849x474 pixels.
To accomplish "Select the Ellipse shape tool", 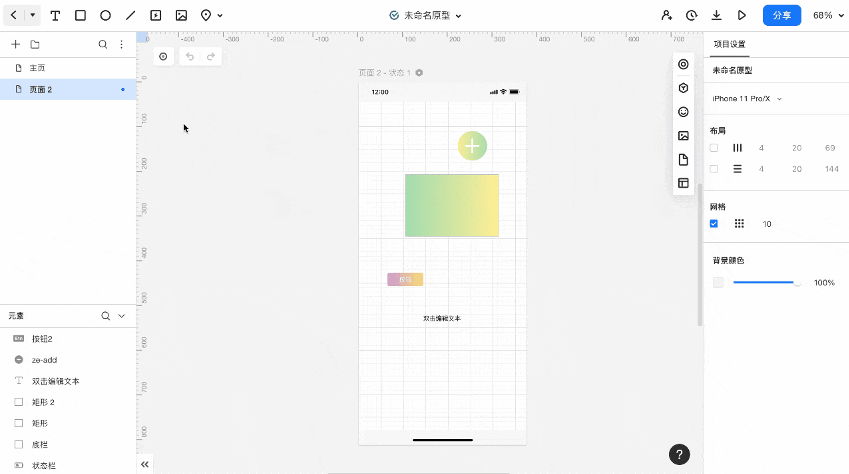I will (105, 16).
